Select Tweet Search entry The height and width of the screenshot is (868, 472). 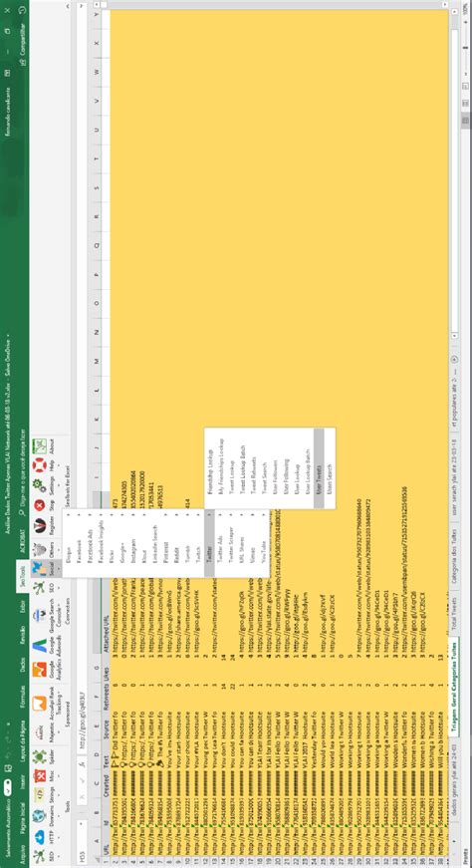pyautogui.click(x=264, y=467)
